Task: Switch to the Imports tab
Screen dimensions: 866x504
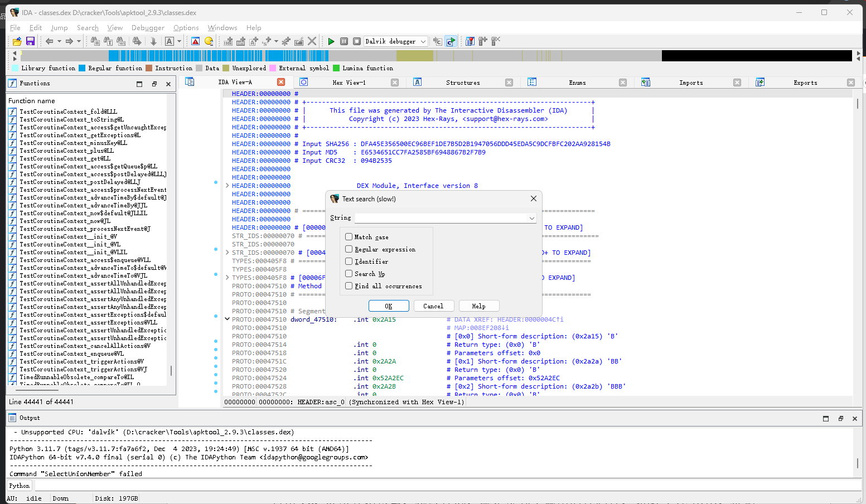Action: (691, 83)
